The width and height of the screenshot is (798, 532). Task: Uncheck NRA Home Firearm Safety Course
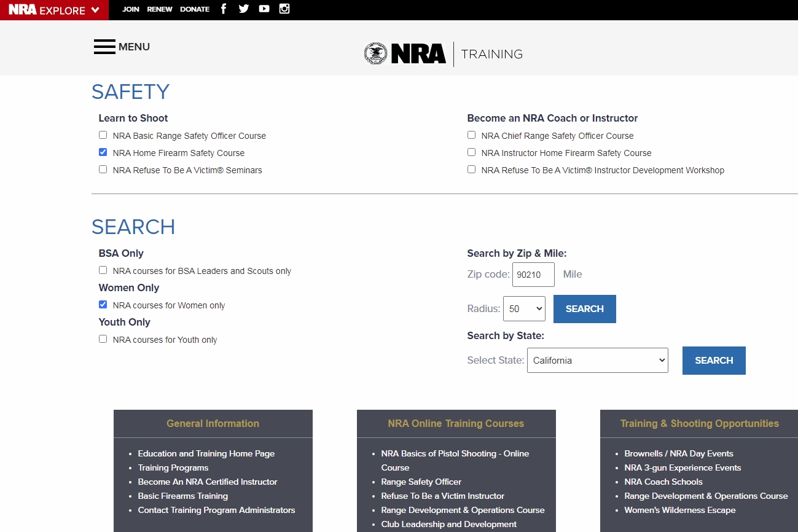click(x=103, y=152)
